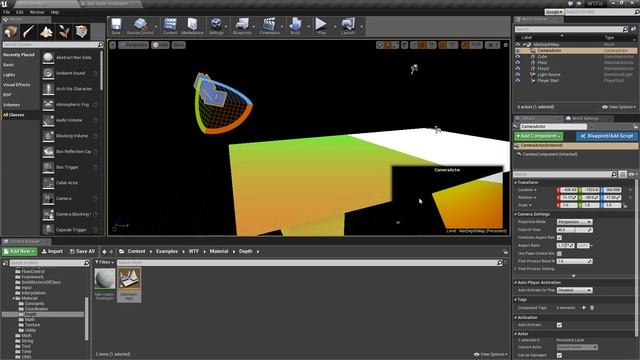Screen dimensions: 640x360
Task: Select the Landscape mode icon
Action: (x=46, y=31)
